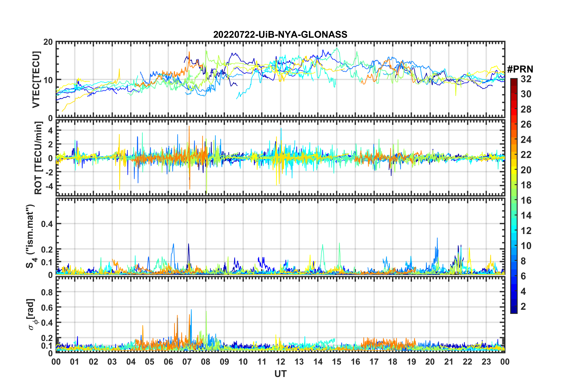
Task: Click x-axis hour label 09
Action: (224, 362)
